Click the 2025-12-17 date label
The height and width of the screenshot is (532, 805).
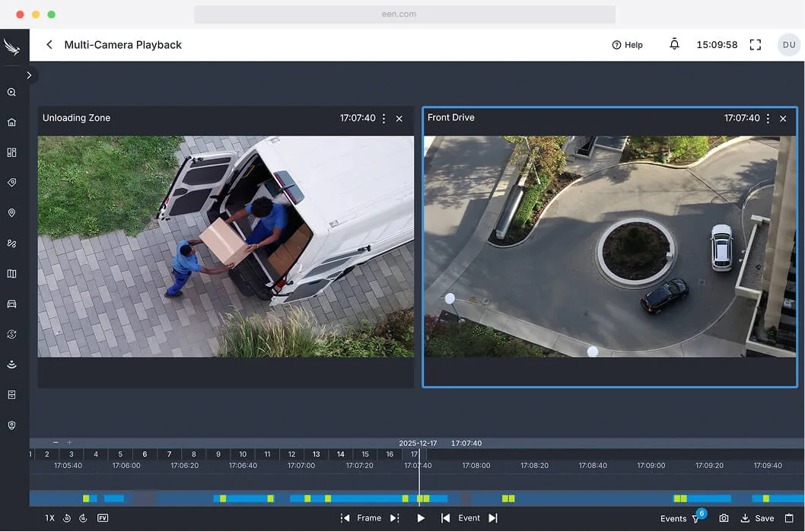tap(418, 443)
